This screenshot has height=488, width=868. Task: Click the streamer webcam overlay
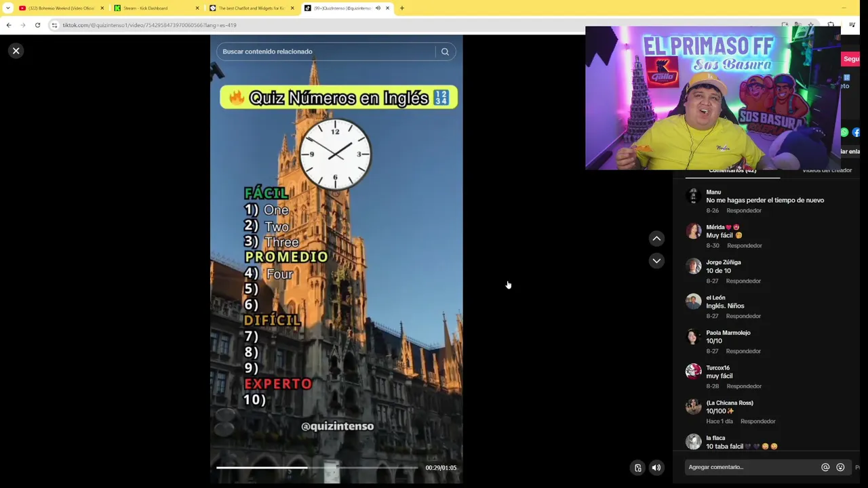(713, 98)
